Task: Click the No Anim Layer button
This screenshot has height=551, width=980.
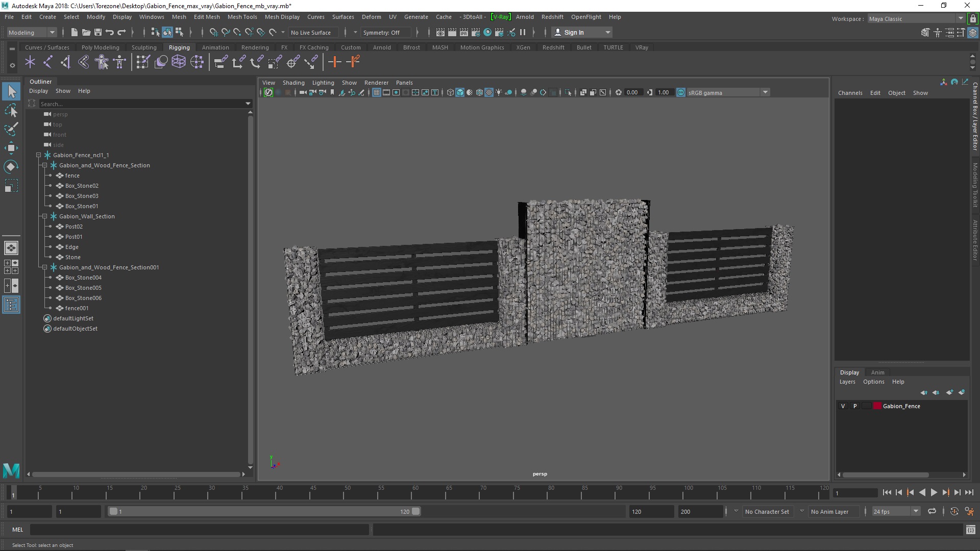Action: (829, 512)
